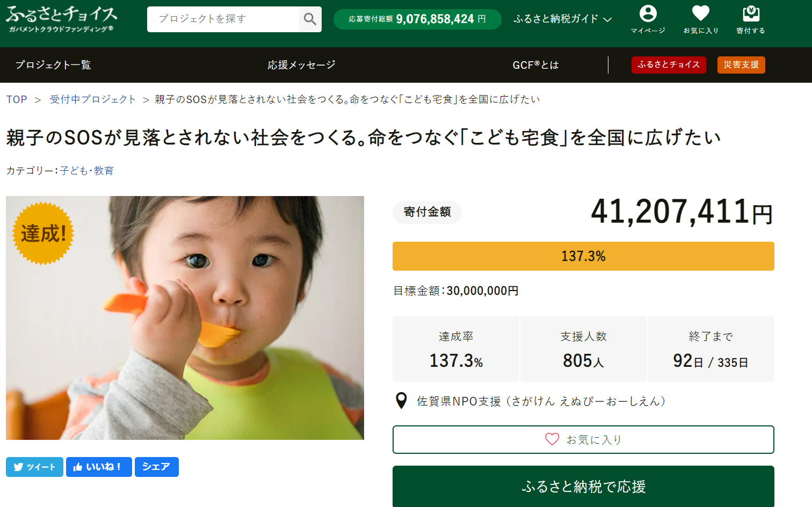This screenshot has width=812, height=507.
Task: Click the 137.3% progress bar
Action: click(583, 256)
